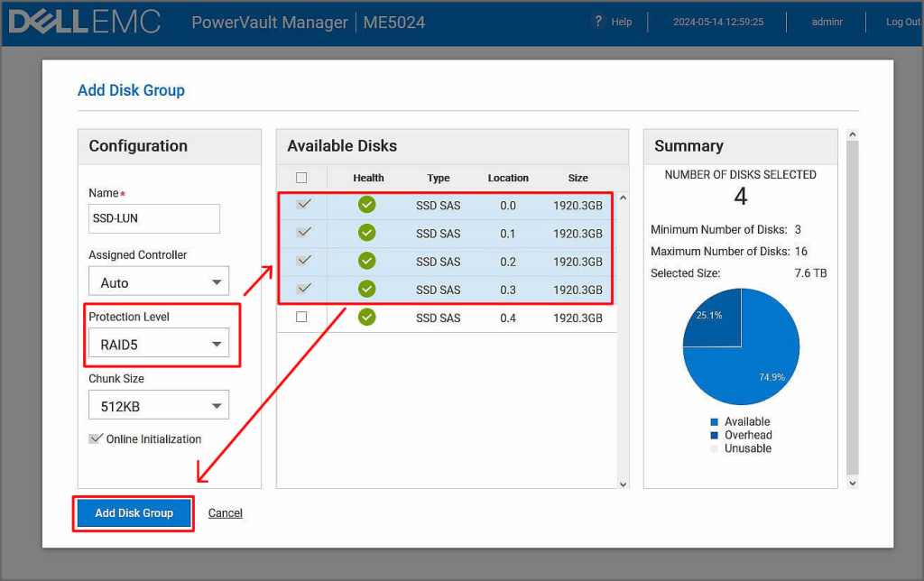Open the Assigned Controller Auto dropdown
Screen dimensions: 924x581
click(x=159, y=282)
